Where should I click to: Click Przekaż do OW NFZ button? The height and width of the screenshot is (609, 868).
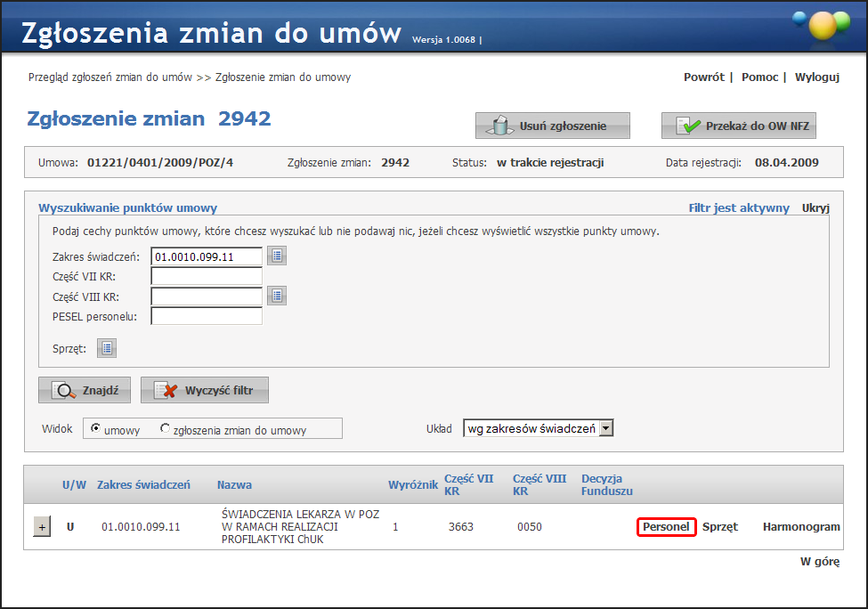[738, 126]
